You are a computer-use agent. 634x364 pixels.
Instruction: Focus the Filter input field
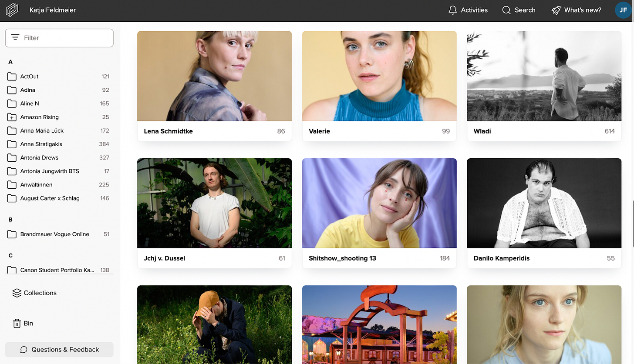coord(59,38)
